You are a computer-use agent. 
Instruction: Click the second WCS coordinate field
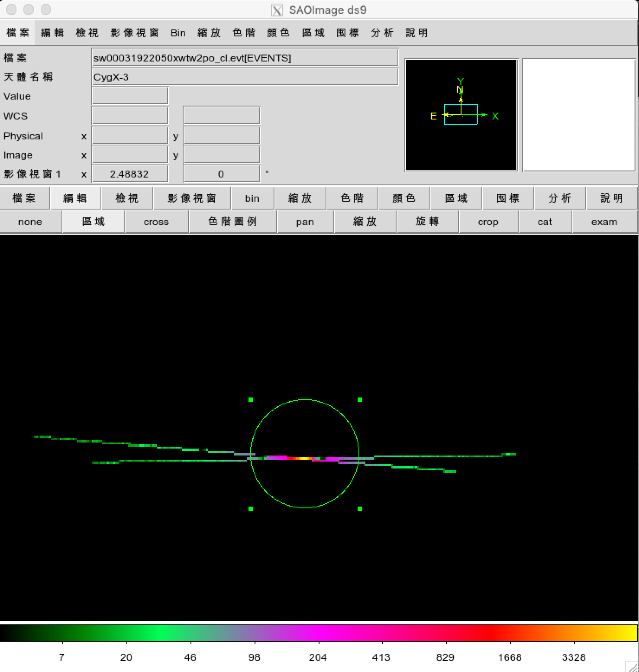[222, 116]
